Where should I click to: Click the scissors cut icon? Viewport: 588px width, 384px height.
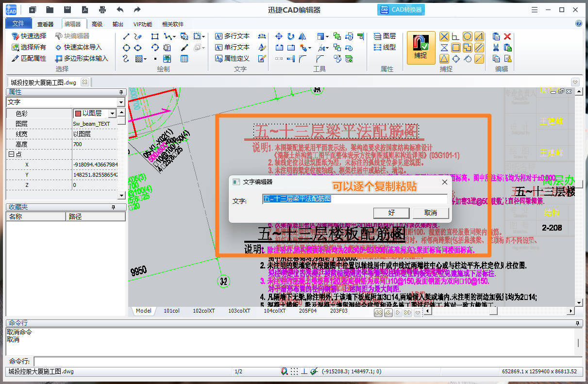point(496,48)
